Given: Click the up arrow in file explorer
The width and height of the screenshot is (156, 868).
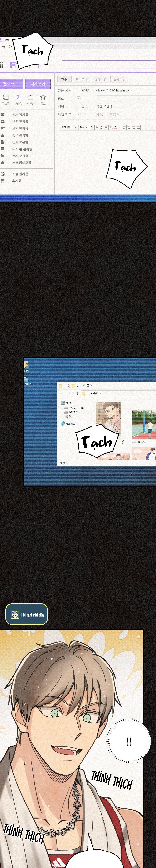Looking at the screenshot, I should pos(77,393).
